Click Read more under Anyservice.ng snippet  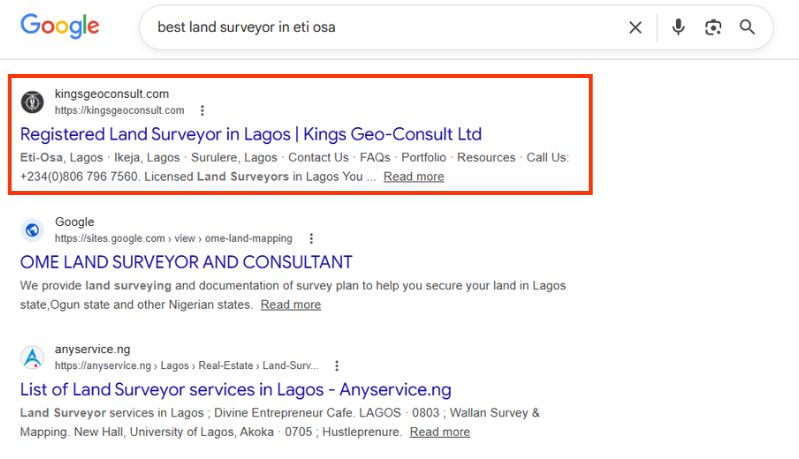pyautogui.click(x=440, y=432)
